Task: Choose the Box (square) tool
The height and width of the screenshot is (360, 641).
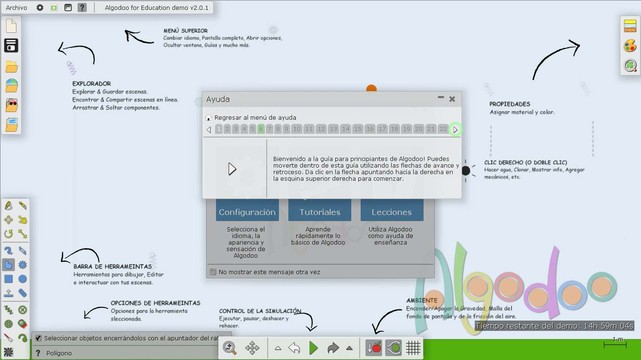Action: pos(8,279)
